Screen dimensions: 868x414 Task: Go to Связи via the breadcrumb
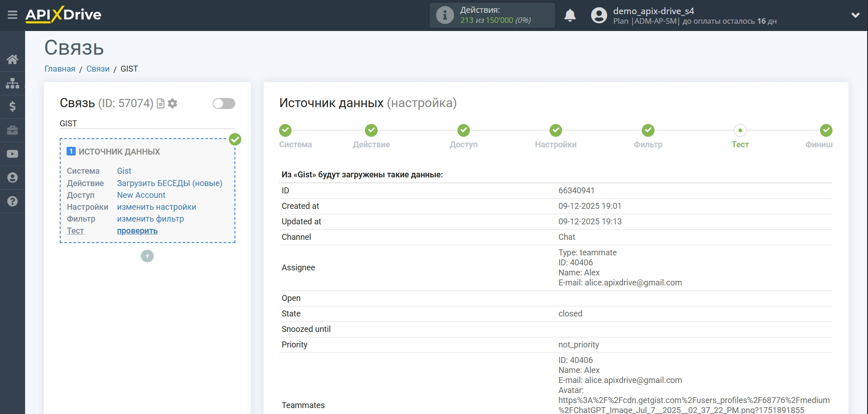[x=98, y=68]
